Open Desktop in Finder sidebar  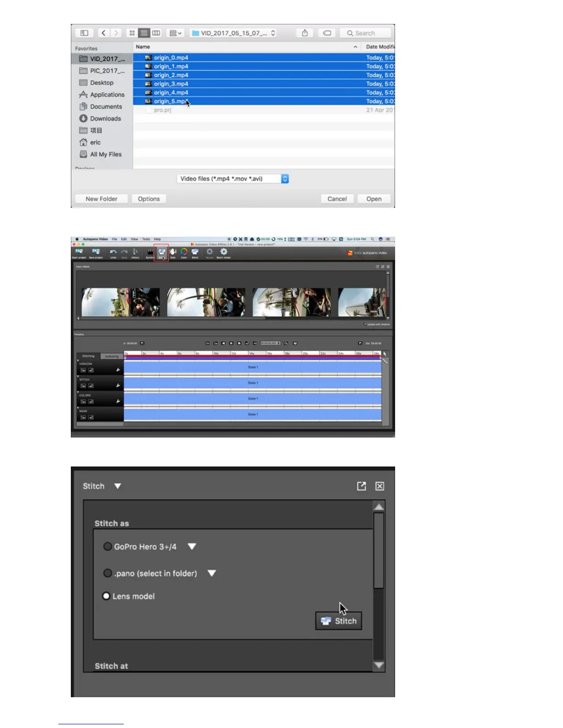pyautogui.click(x=102, y=83)
